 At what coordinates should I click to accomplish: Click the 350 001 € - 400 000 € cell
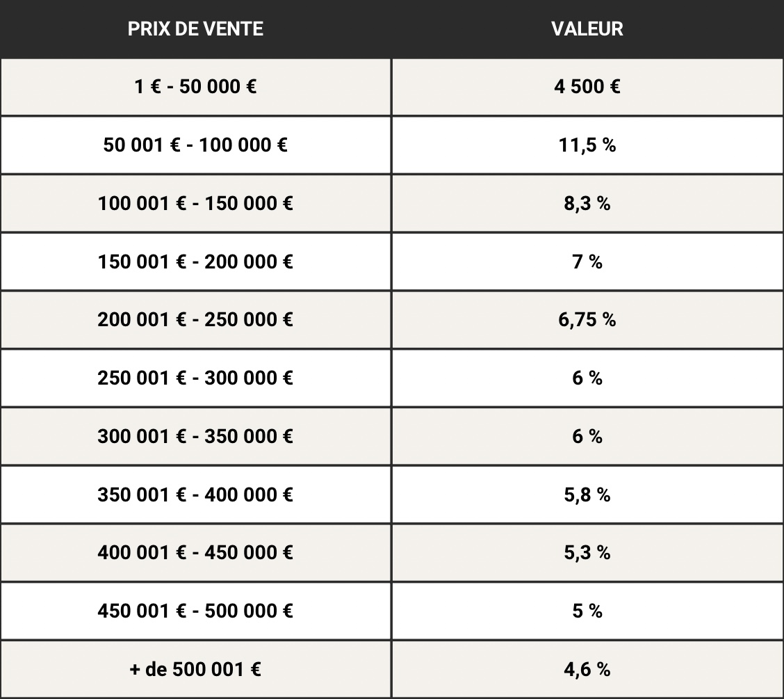(x=195, y=495)
